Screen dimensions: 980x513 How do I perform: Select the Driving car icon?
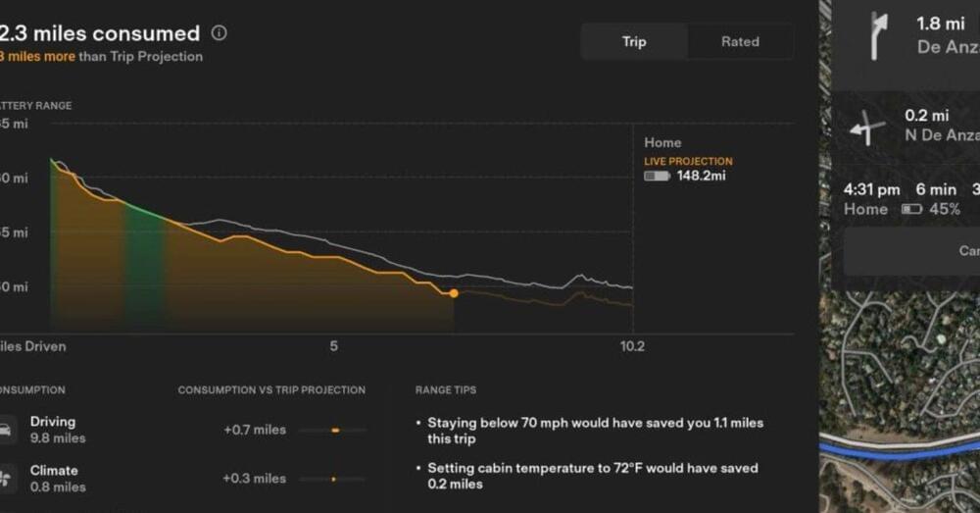coord(6,429)
